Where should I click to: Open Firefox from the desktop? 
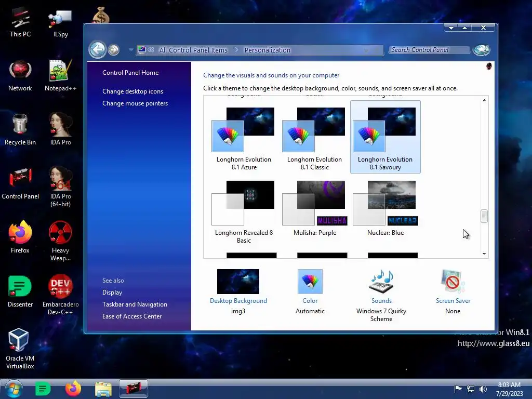coord(20,237)
